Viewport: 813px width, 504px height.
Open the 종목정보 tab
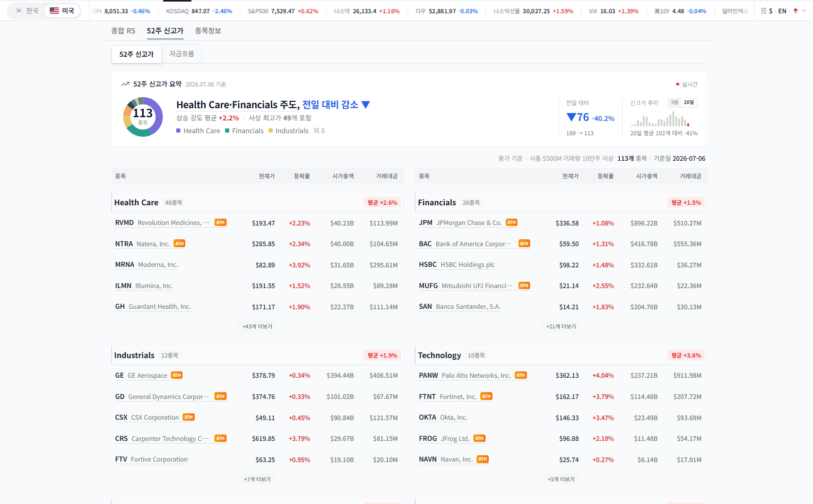tap(208, 31)
